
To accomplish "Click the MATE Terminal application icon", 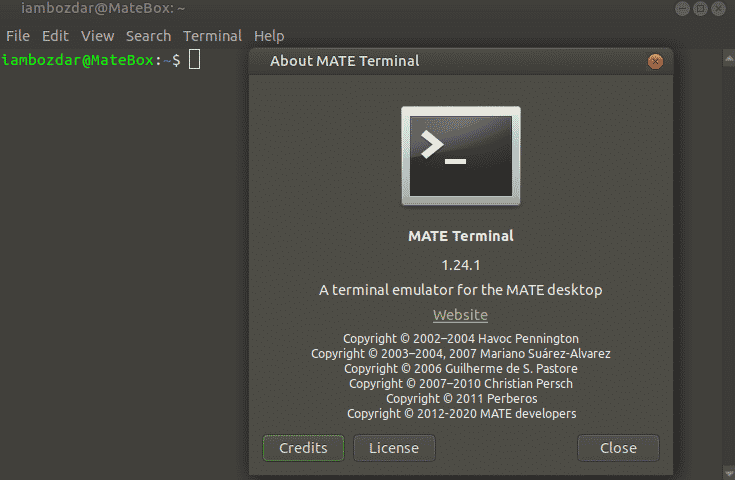I will click(461, 156).
